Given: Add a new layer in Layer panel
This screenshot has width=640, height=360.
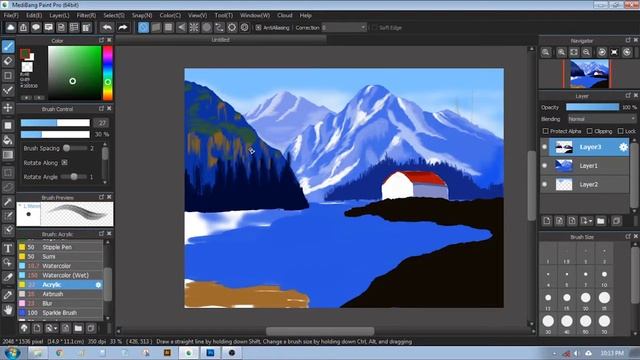Looking at the screenshot, I should (x=547, y=221).
